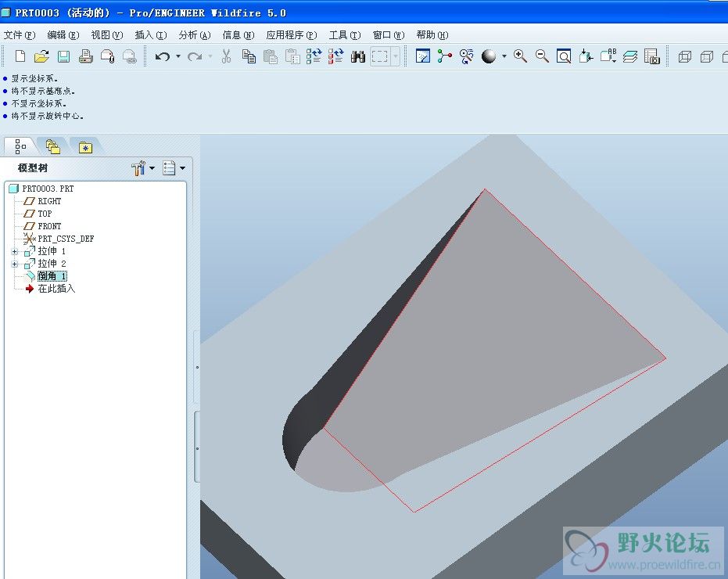Image resolution: width=728 pixels, height=579 pixels.
Task: Switch to Hidden Line display icon
Action: [x=707, y=56]
